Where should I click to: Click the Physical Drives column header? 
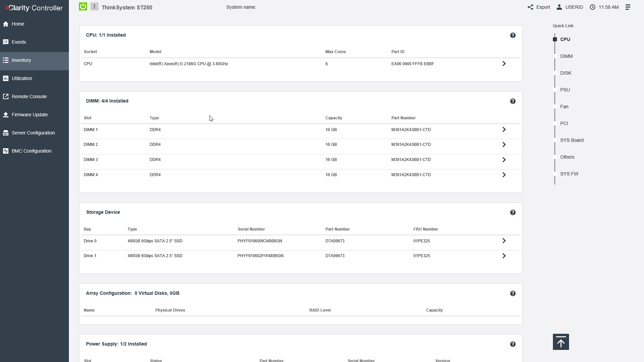[170, 310]
